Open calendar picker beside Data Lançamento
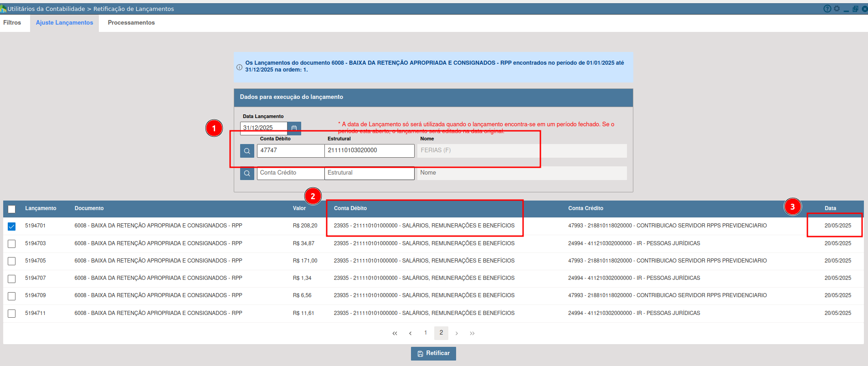This screenshot has height=366, width=868. (294, 128)
